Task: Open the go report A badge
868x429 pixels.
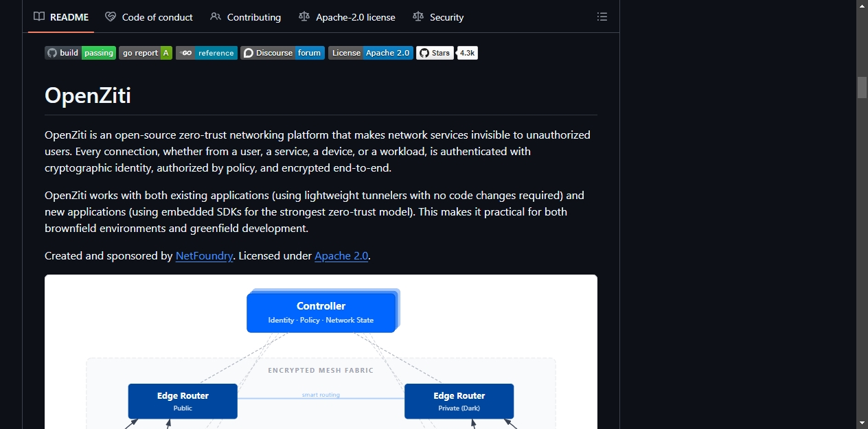Action: (146, 53)
